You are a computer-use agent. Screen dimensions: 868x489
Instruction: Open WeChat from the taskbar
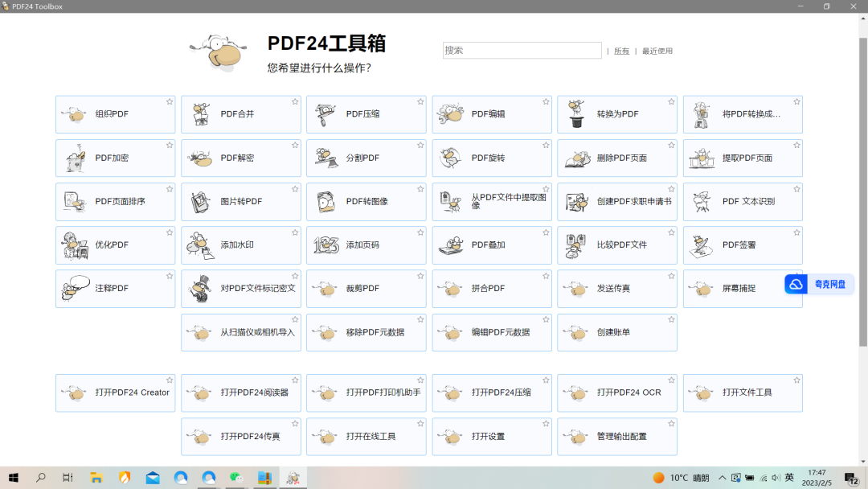[x=236, y=478]
